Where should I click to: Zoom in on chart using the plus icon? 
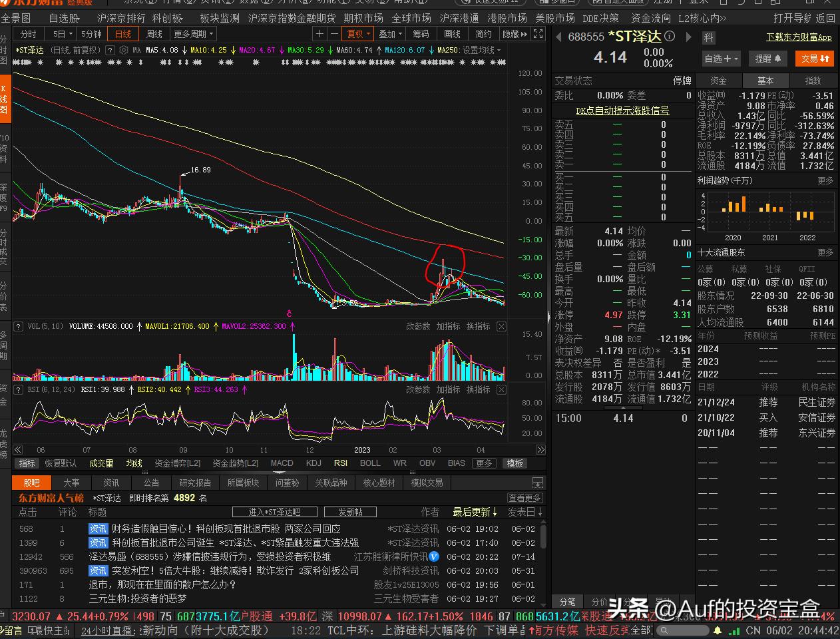319,34
